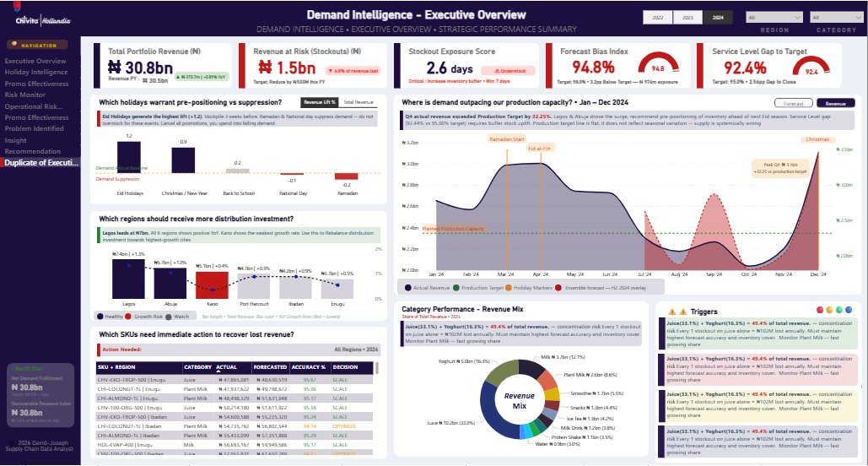Click the Watch legend marker
Viewport: 868px width, 466px height.
coord(169,317)
